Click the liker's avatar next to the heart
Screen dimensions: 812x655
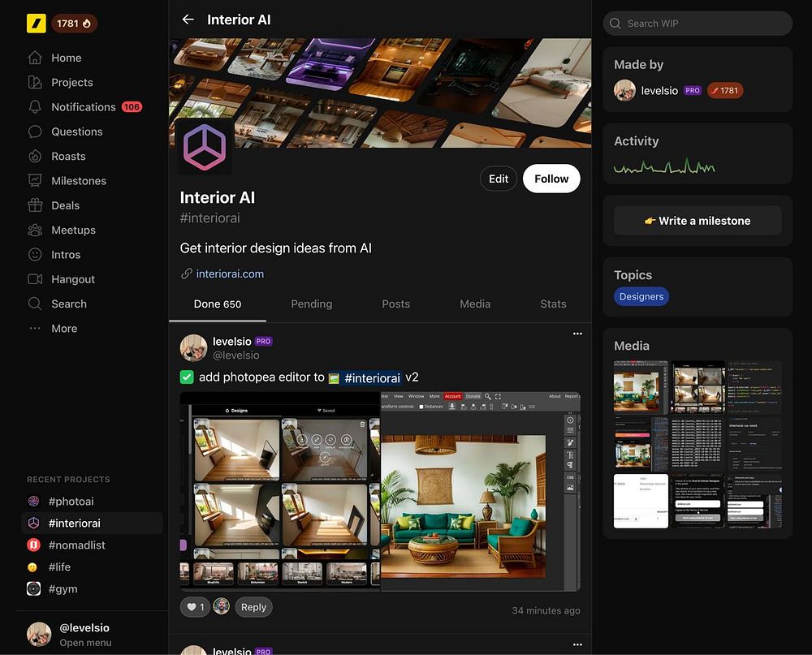pos(222,606)
